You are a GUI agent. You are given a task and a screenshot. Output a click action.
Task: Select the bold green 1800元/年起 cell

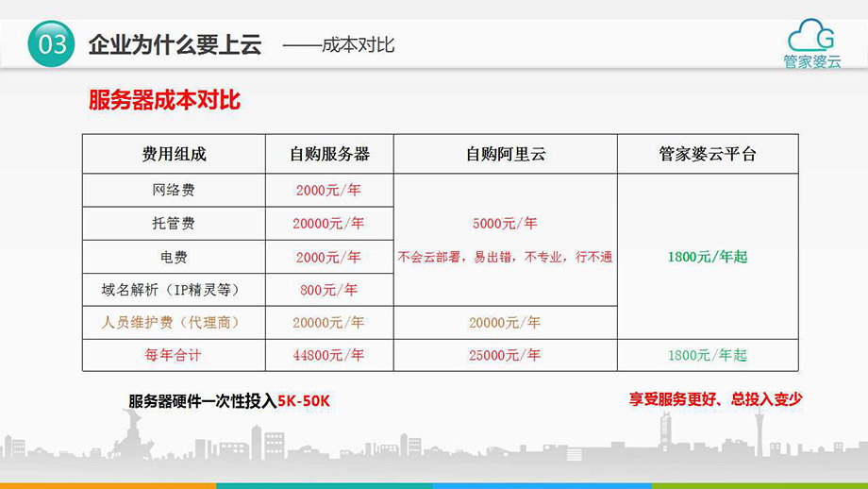(708, 257)
